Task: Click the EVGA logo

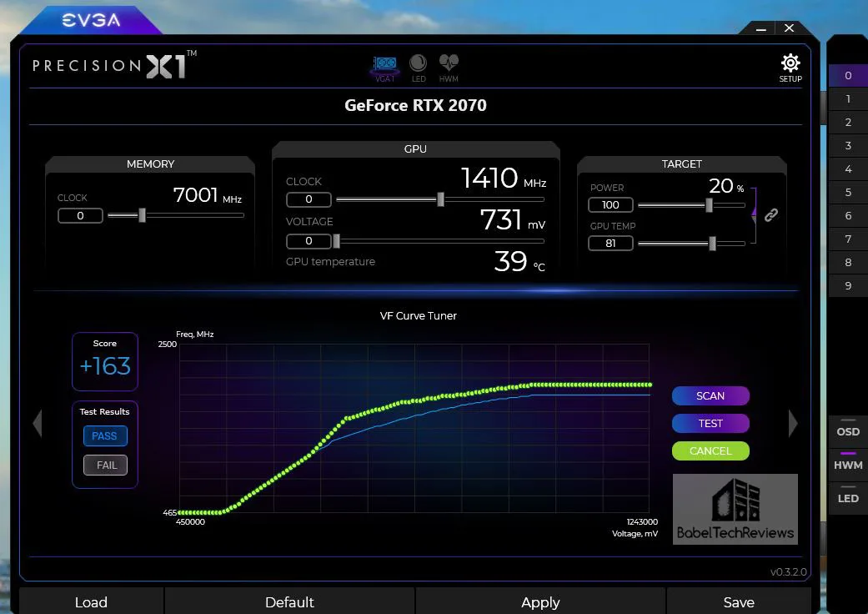Action: pyautogui.click(x=91, y=21)
